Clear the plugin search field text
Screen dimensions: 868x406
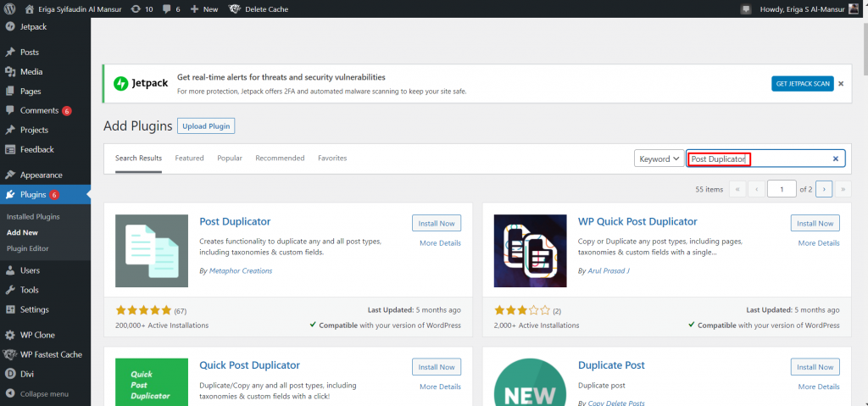(835, 159)
